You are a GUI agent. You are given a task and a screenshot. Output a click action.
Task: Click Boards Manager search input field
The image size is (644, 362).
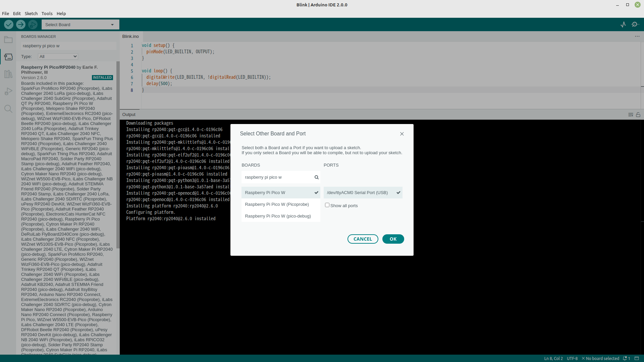(68, 46)
